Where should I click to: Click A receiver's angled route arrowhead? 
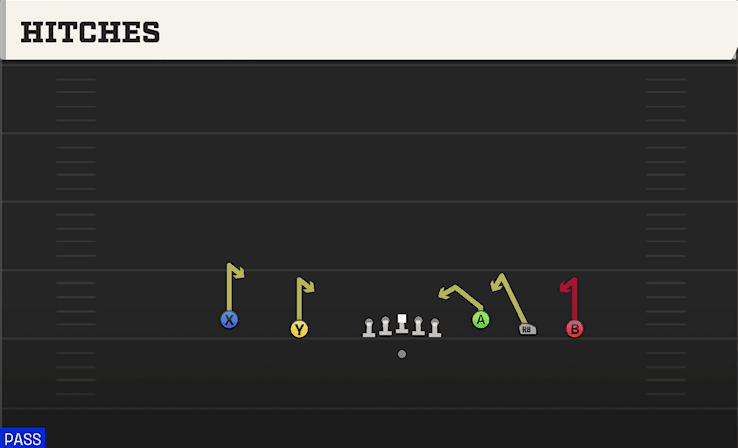point(444,293)
